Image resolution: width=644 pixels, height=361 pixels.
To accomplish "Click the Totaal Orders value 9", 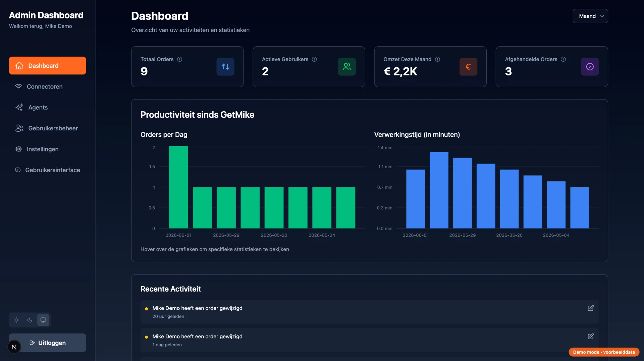I will pos(144,71).
